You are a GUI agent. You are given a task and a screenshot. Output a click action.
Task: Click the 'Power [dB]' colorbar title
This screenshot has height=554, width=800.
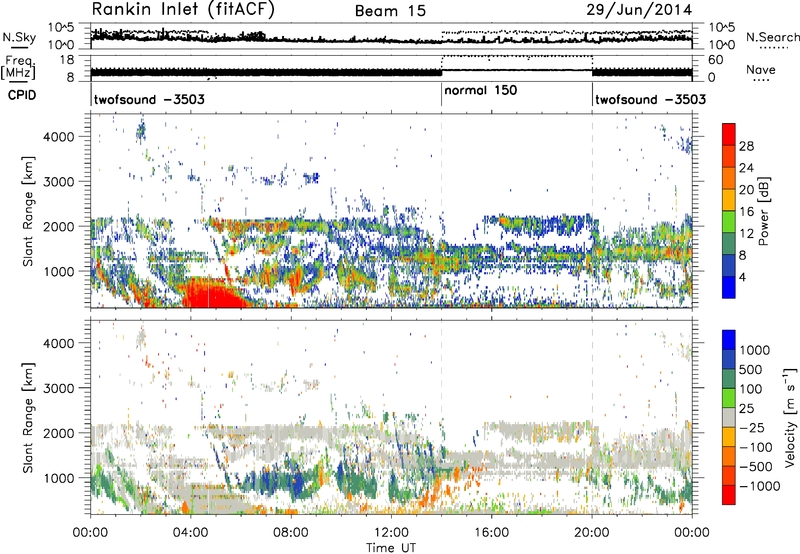(x=763, y=211)
